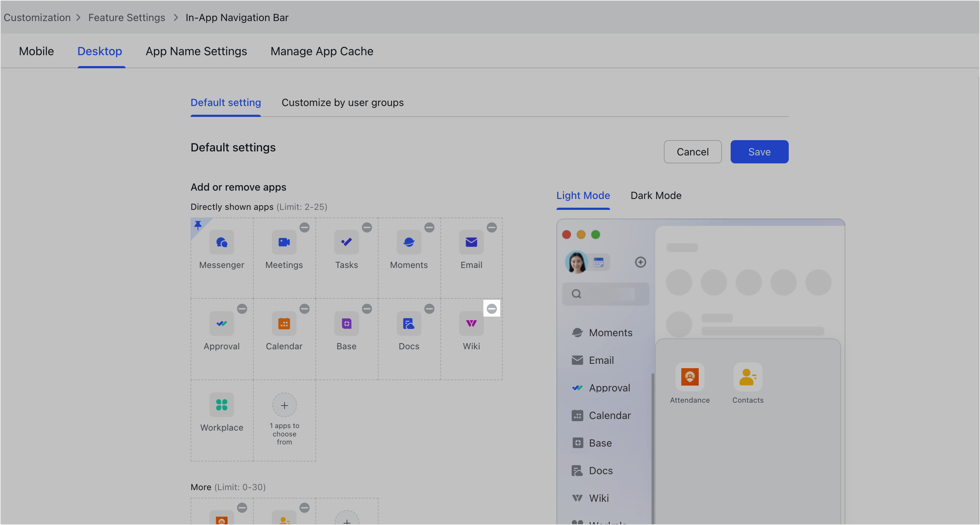
Task: Click the preview search field
Action: coord(605,294)
